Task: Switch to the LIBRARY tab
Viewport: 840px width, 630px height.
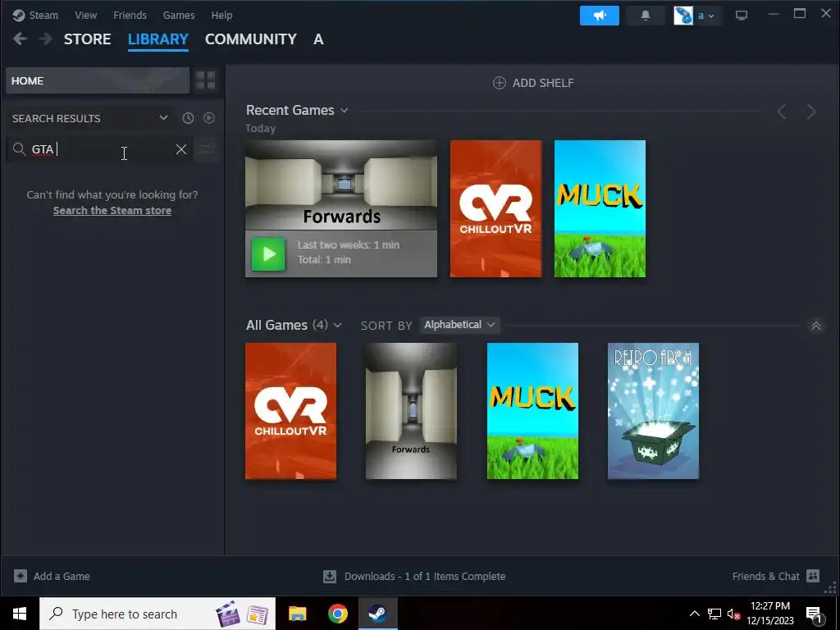Action: coord(158,39)
